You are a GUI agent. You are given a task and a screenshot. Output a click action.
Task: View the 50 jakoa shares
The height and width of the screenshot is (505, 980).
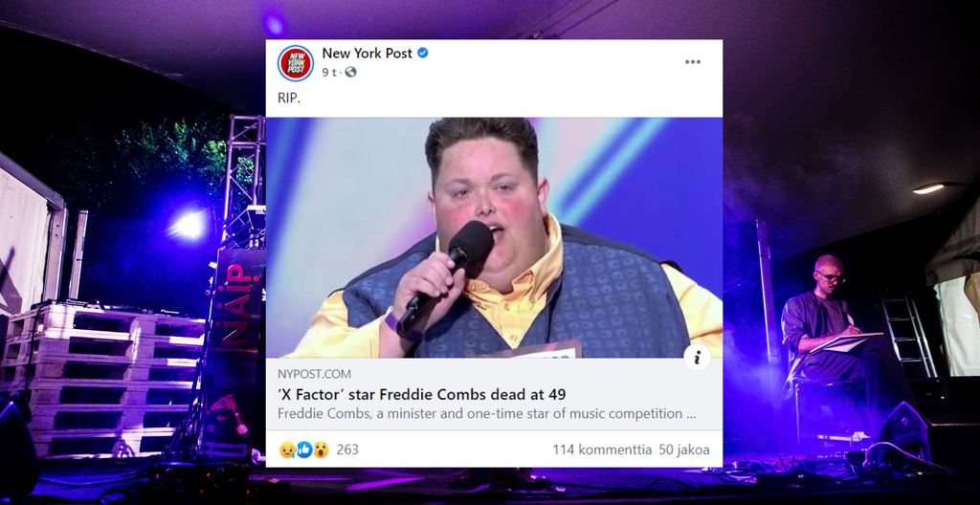pos(683,450)
